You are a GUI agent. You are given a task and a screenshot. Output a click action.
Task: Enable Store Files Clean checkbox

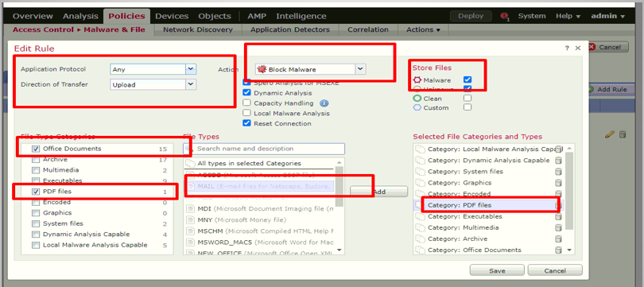[467, 98]
